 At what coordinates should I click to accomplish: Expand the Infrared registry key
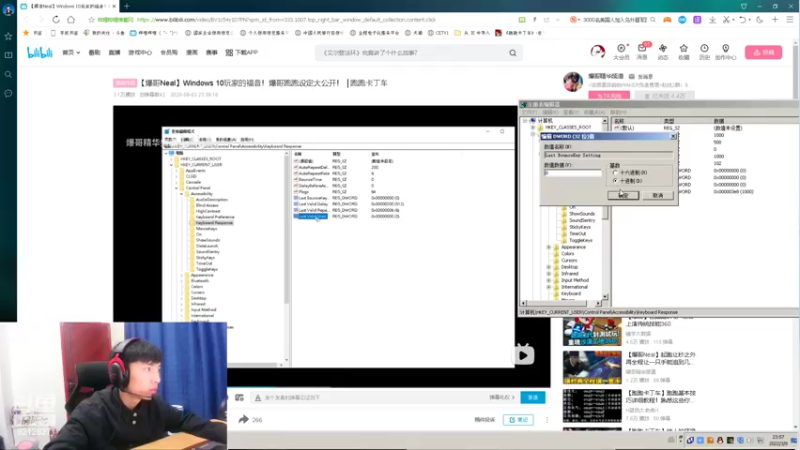pyautogui.click(x=549, y=273)
